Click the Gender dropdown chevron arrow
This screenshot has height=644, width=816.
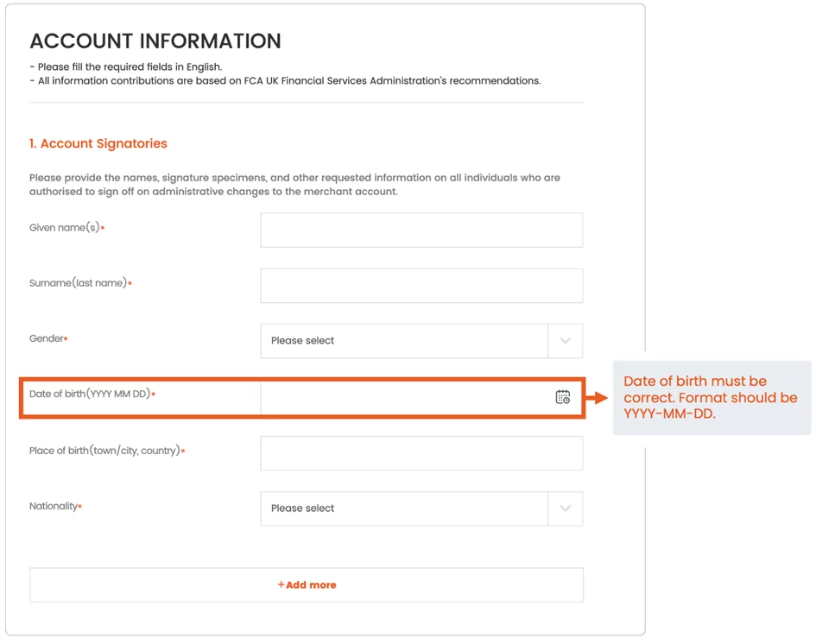click(x=566, y=341)
